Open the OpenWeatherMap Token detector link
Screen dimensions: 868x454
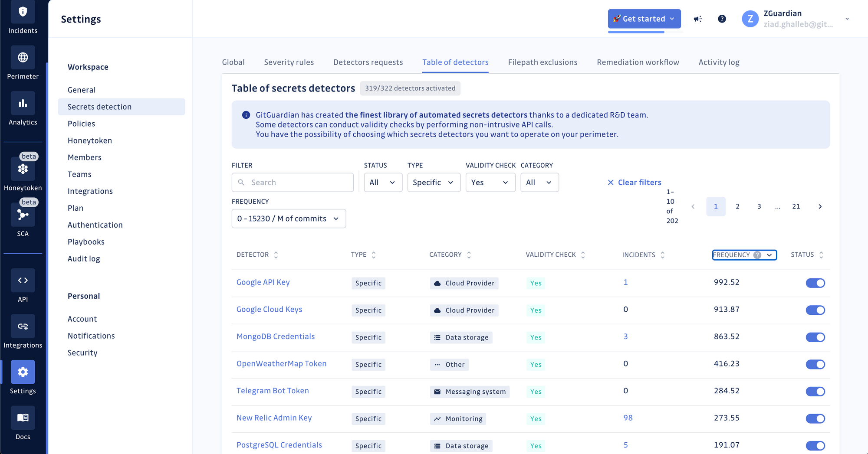281,364
